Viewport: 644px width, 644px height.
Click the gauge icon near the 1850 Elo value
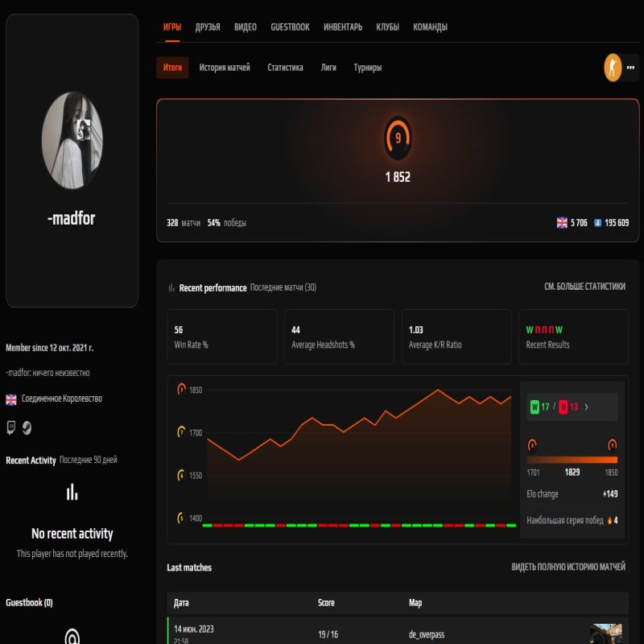(x=612, y=444)
